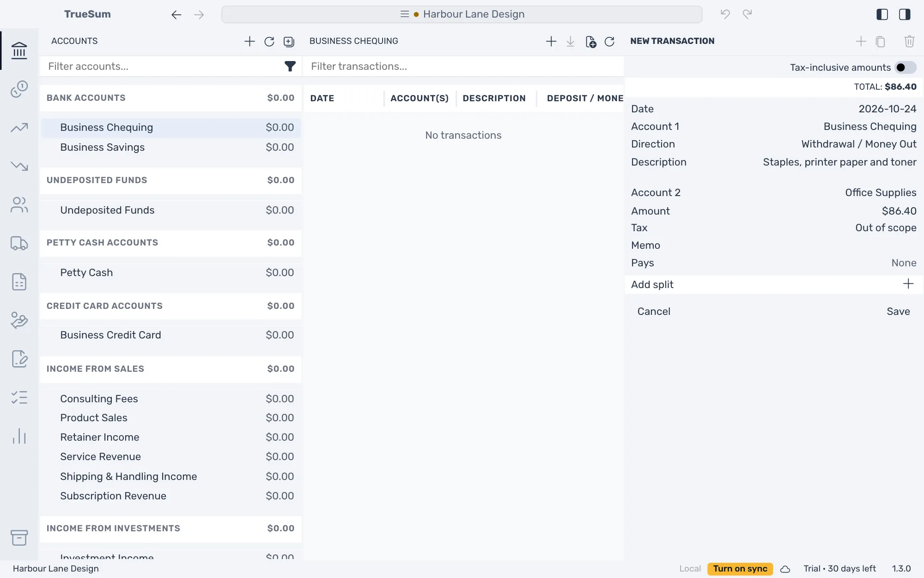Add a new account with plus icon
Viewport: 924px width, 578px height.
click(x=249, y=41)
